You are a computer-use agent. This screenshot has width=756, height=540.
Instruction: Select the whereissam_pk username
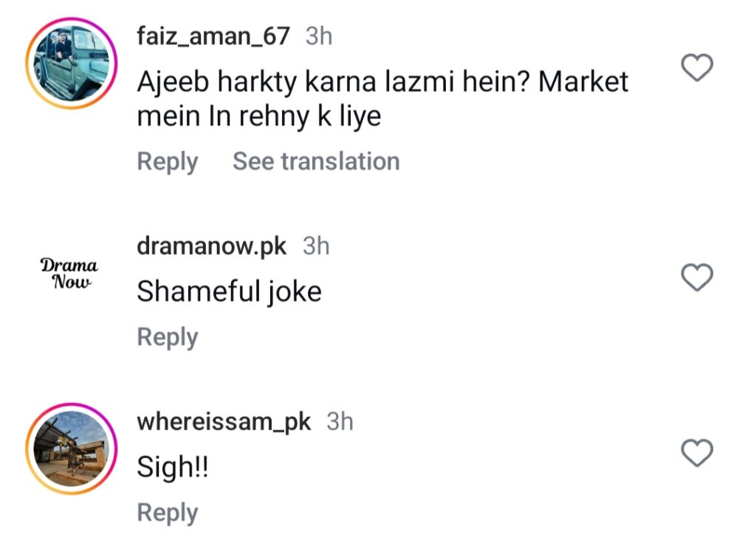pos(224,422)
